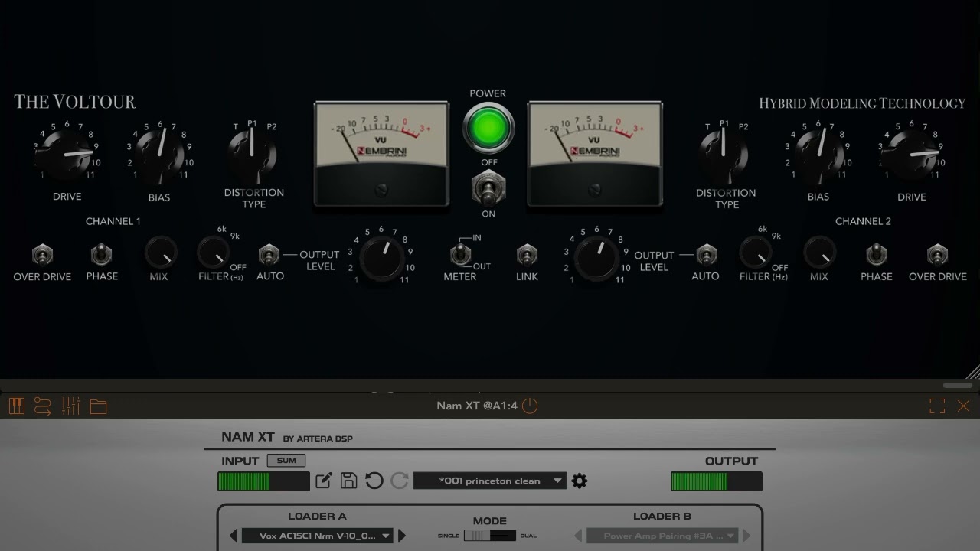Click the green POWER indicator light
Image resolution: width=980 pixels, height=551 pixels.
tap(488, 128)
